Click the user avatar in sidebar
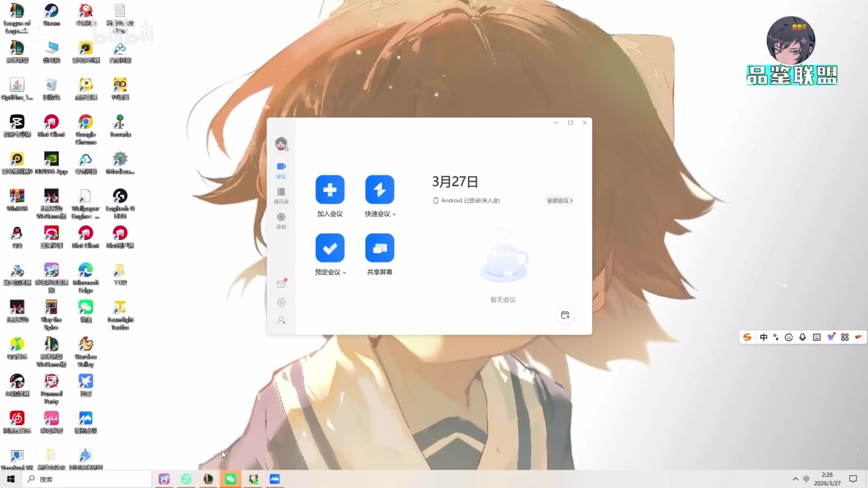 281,144
